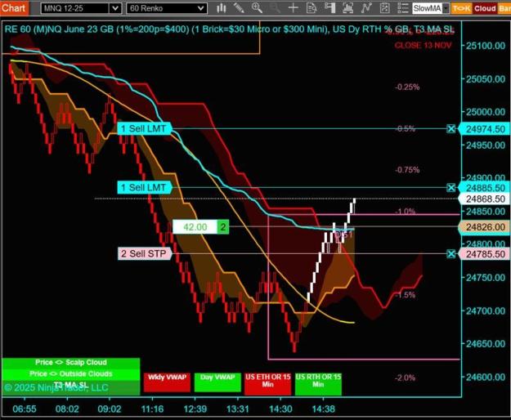
Task: Open the strategies icon
Action: click(384, 8)
